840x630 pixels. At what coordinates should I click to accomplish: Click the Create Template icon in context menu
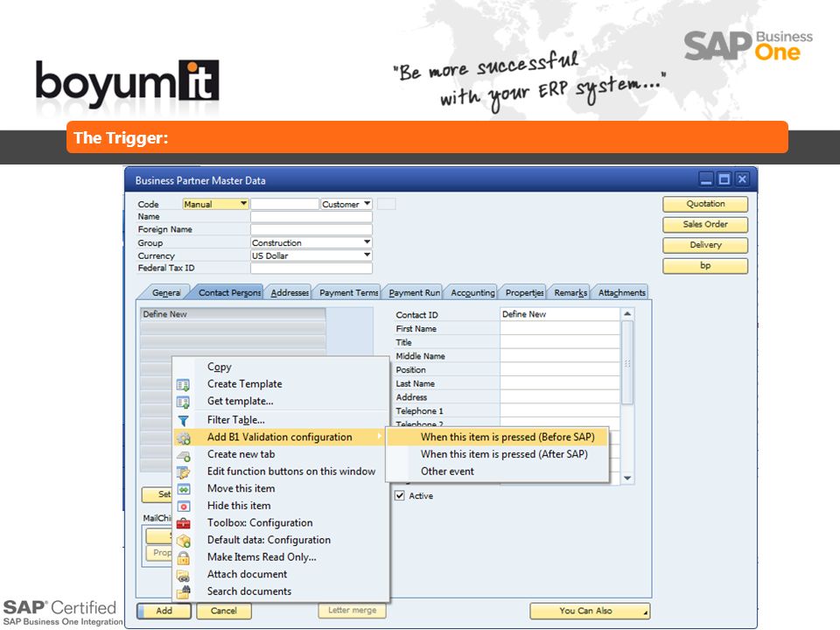183,385
